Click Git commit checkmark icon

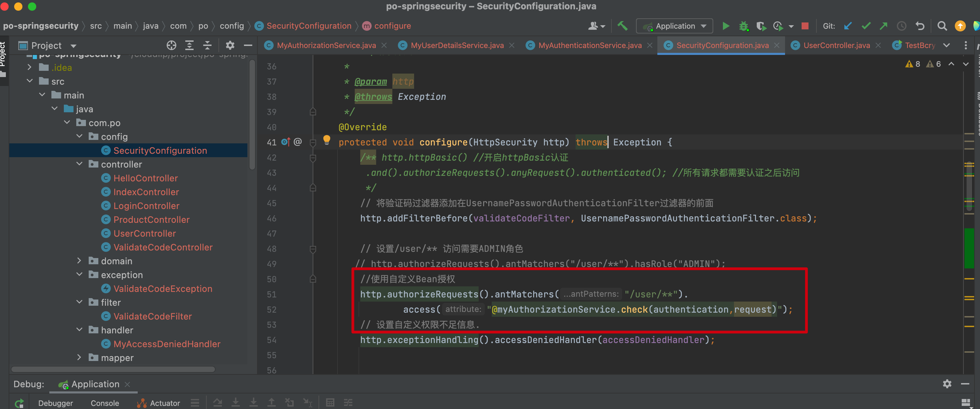866,26
